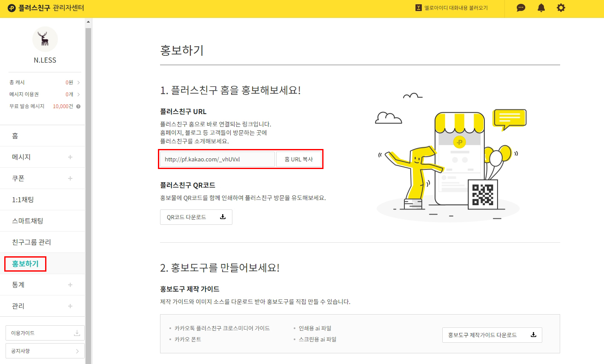
Task: Expand the 관리 menu plus sign
Action: pyautogui.click(x=70, y=306)
